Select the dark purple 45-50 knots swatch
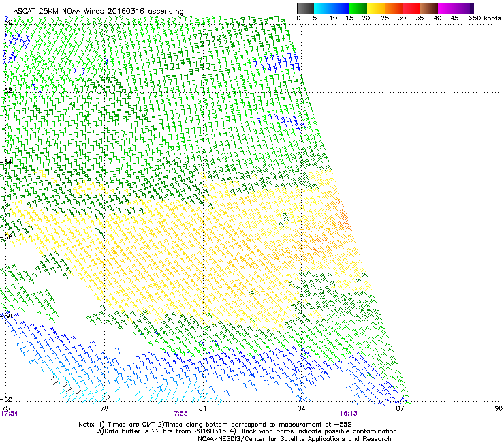This screenshot has height=443, width=504. coord(464,8)
